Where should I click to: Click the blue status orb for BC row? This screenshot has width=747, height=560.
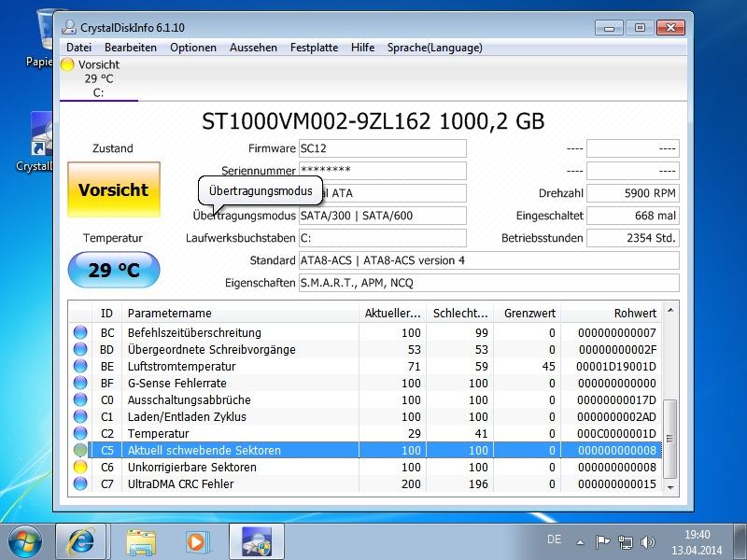coord(80,332)
